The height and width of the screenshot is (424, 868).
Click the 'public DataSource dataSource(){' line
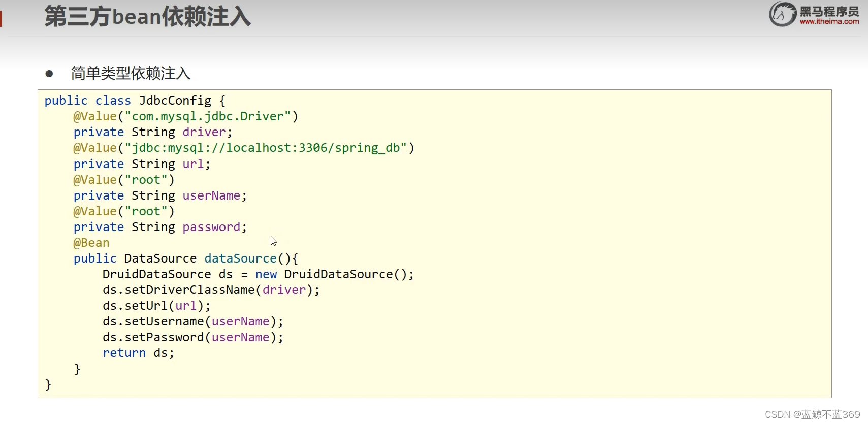(x=186, y=258)
